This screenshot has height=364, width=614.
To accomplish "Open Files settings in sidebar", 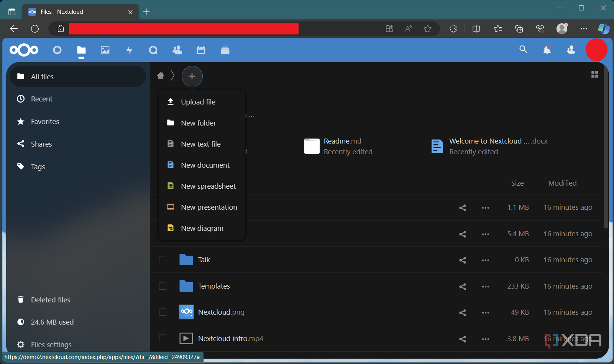I will pos(51,344).
